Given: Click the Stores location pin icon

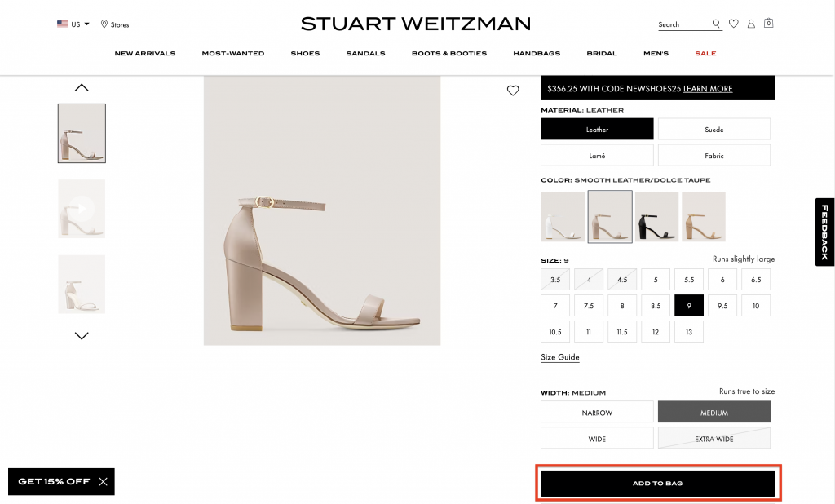Looking at the screenshot, I should [104, 24].
